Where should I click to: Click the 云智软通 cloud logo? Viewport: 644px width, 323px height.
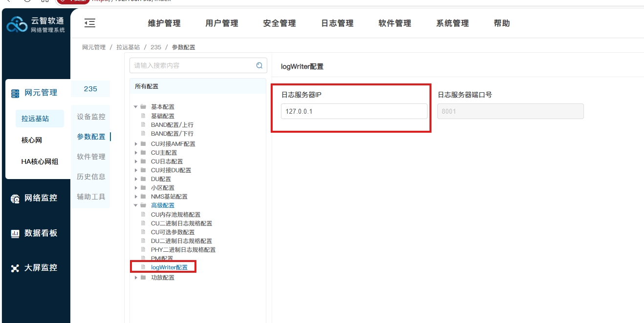pos(17,23)
